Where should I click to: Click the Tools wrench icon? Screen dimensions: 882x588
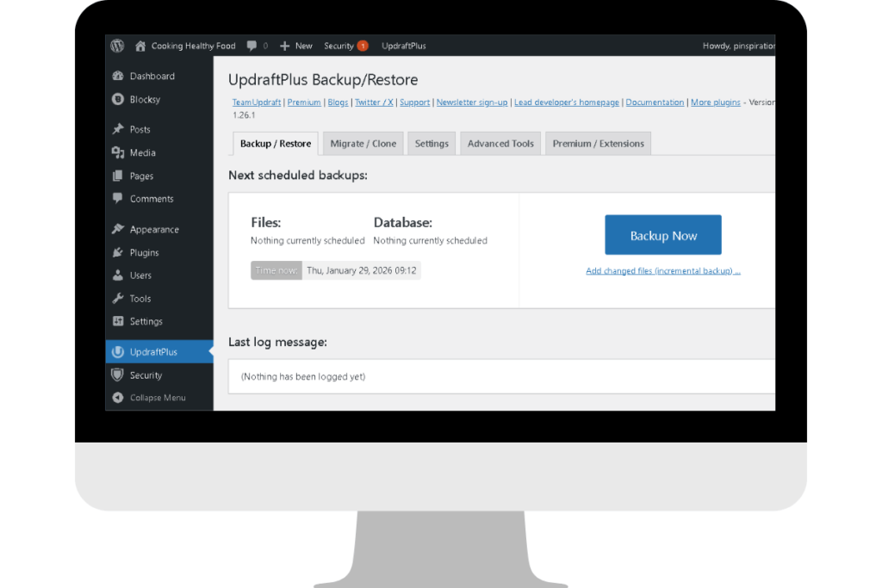117,299
